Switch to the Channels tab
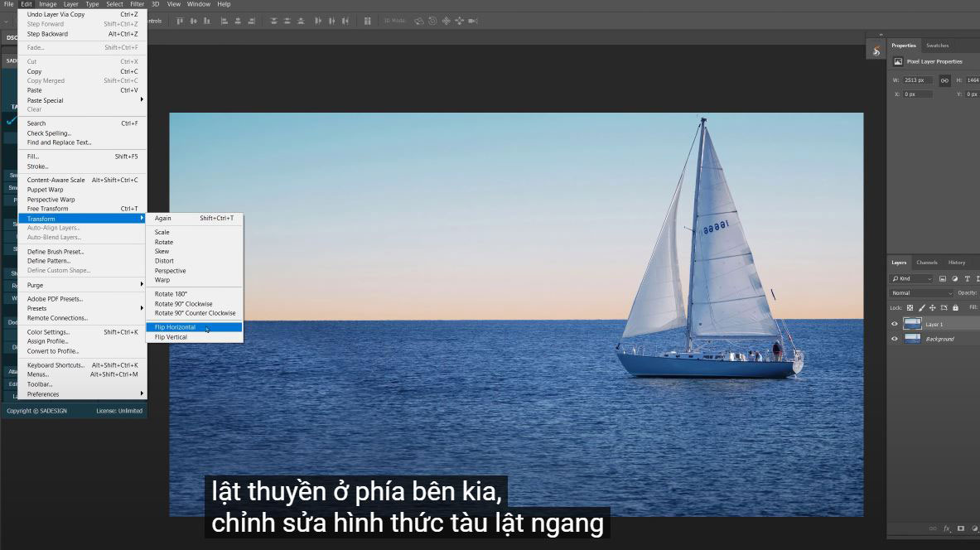 [927, 263]
